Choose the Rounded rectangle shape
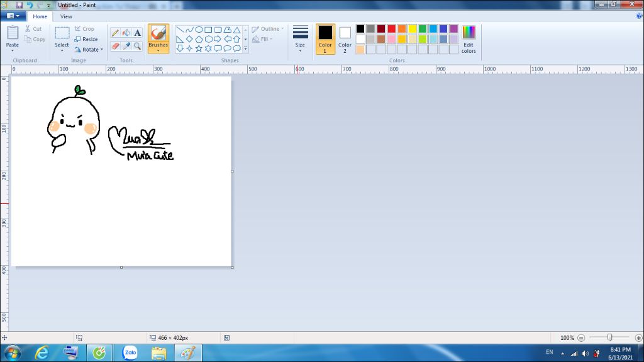644x362 pixels. click(218, 30)
